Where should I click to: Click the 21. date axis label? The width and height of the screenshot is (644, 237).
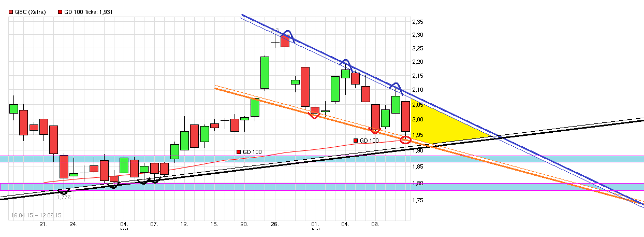coord(44,225)
